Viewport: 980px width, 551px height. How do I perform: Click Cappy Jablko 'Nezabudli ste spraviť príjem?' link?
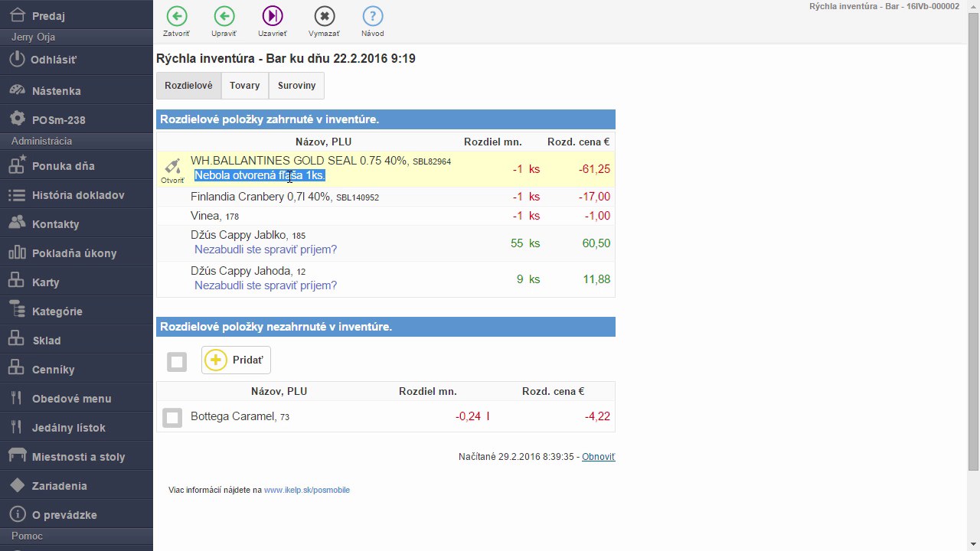(266, 249)
